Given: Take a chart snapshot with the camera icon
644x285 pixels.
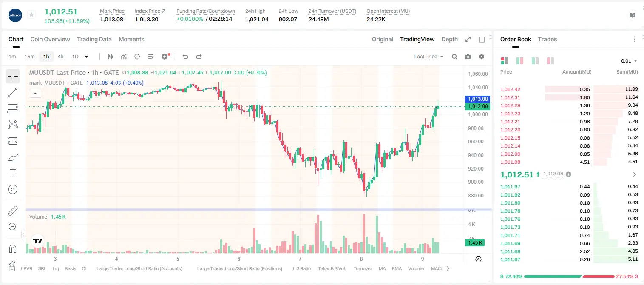Looking at the screenshot, I should tap(468, 57).
